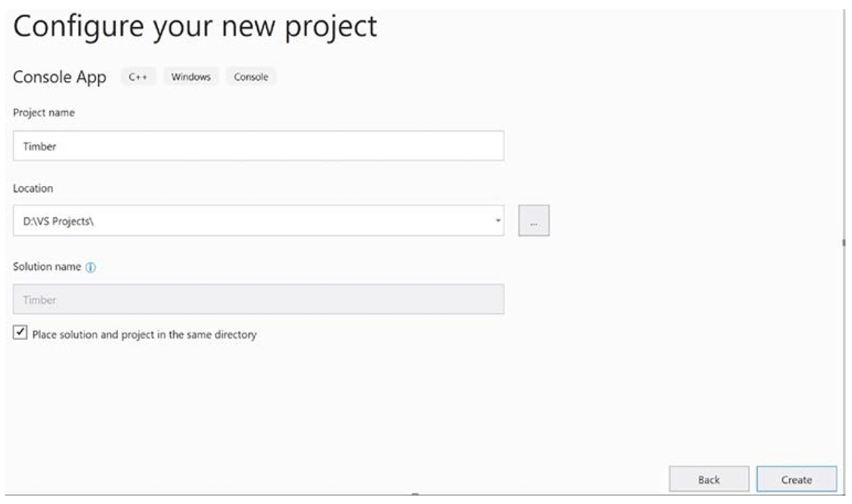The height and width of the screenshot is (504, 852).
Task: Click the Console App heading
Action: [x=59, y=77]
